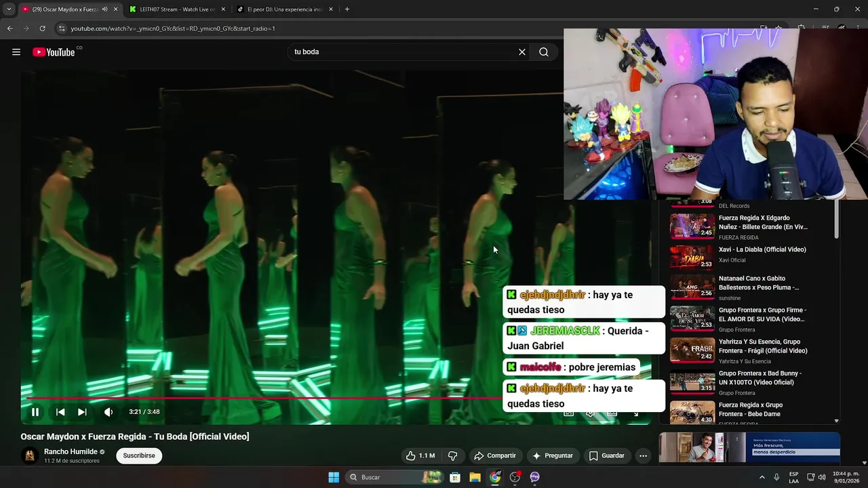Mute the video player volume
868x488 pixels.
(108, 412)
